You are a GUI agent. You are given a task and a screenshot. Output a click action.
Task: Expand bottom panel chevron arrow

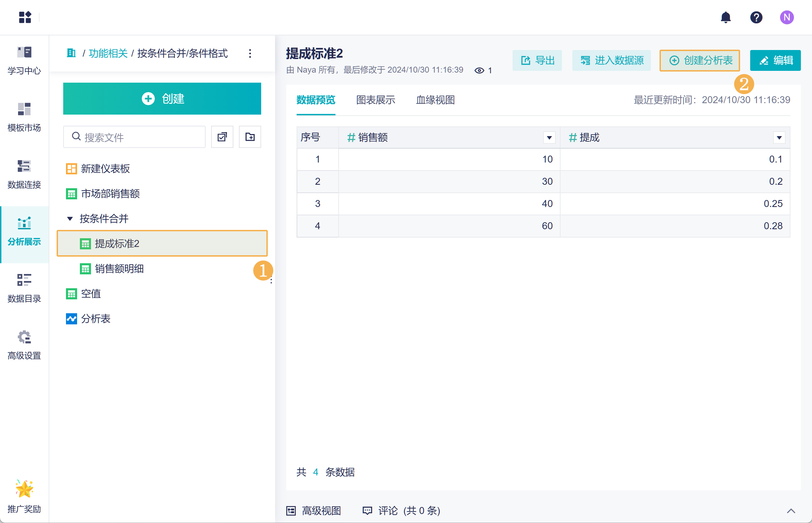click(791, 510)
